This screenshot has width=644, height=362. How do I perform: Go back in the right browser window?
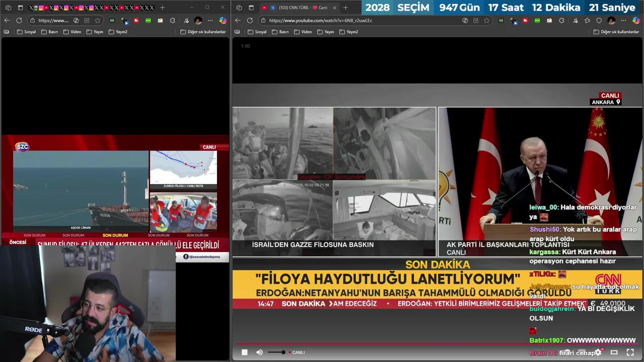tap(237, 21)
